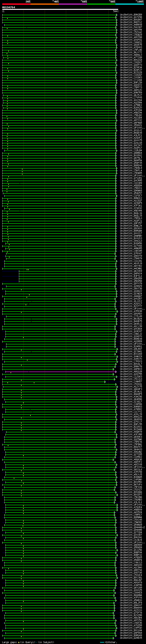Open hit UniRef100_A4RR08

coord(131,25)
